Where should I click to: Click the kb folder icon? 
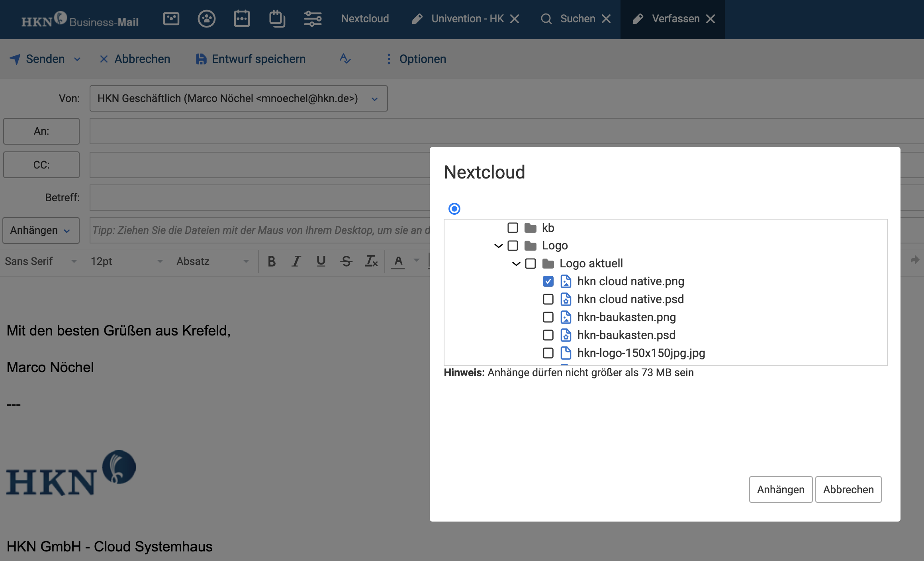point(530,228)
